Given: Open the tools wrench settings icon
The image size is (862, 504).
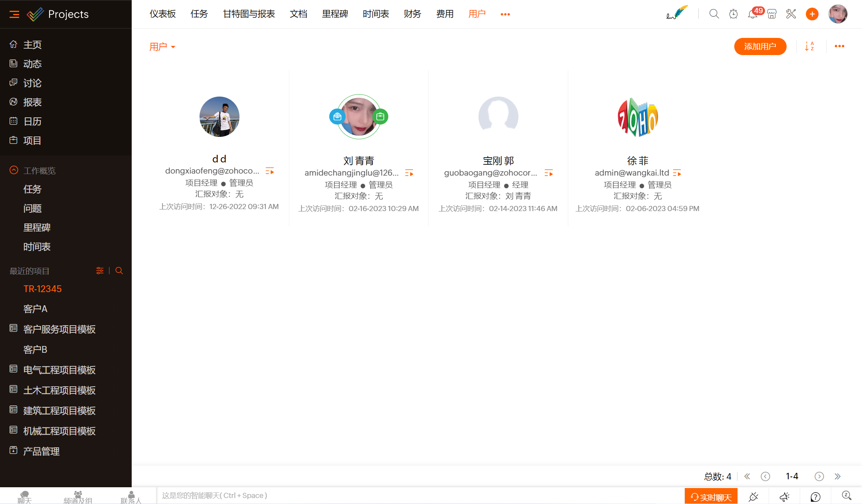Looking at the screenshot, I should pos(791,14).
